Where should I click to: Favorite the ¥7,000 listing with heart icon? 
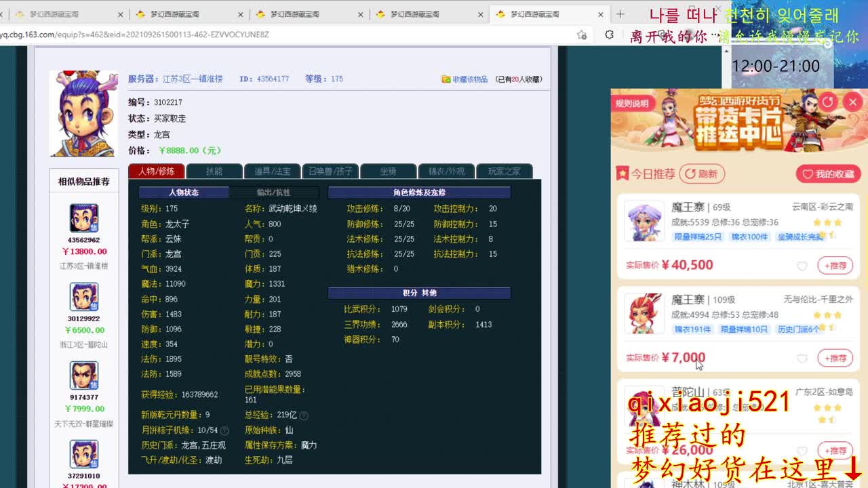(x=802, y=359)
